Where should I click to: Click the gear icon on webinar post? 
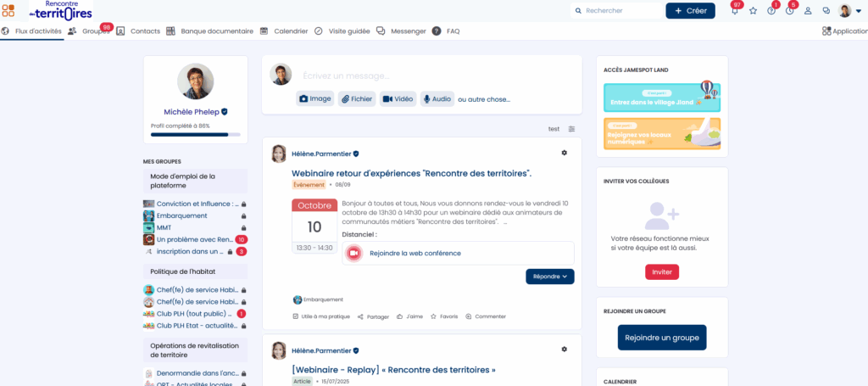pyautogui.click(x=565, y=153)
